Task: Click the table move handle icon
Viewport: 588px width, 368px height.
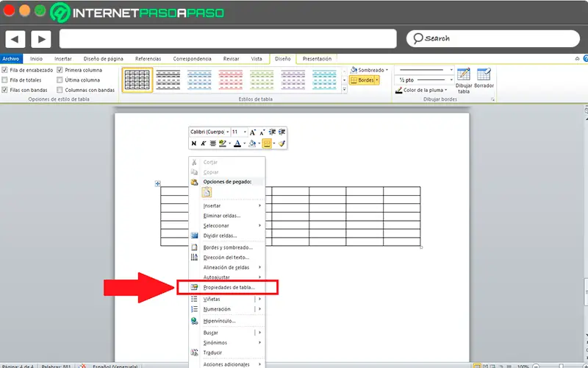Action: (157, 183)
